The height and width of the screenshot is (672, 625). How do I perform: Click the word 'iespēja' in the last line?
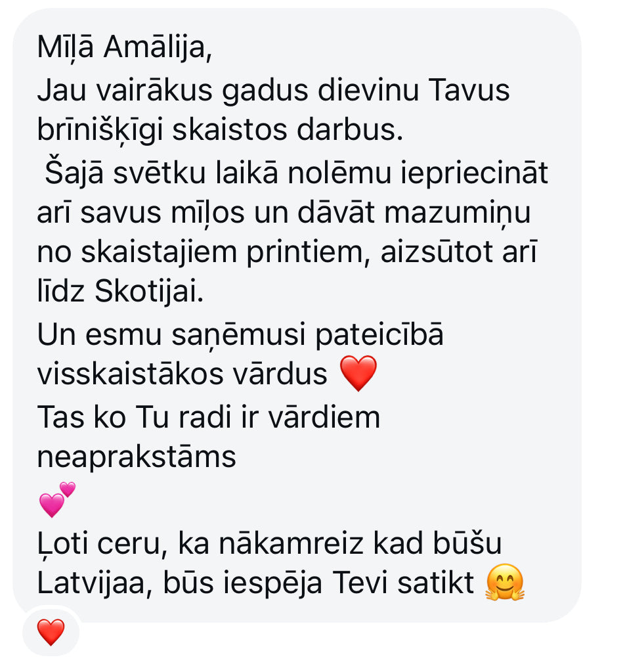point(272,583)
